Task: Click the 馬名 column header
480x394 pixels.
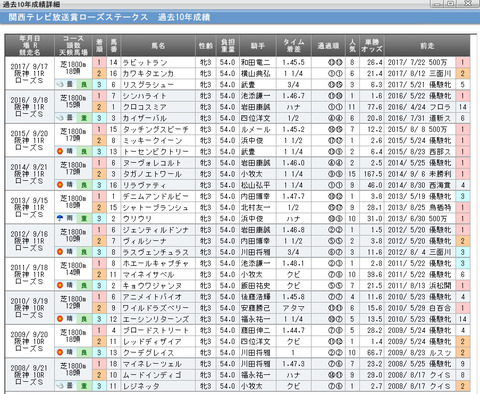Action: 158,46
